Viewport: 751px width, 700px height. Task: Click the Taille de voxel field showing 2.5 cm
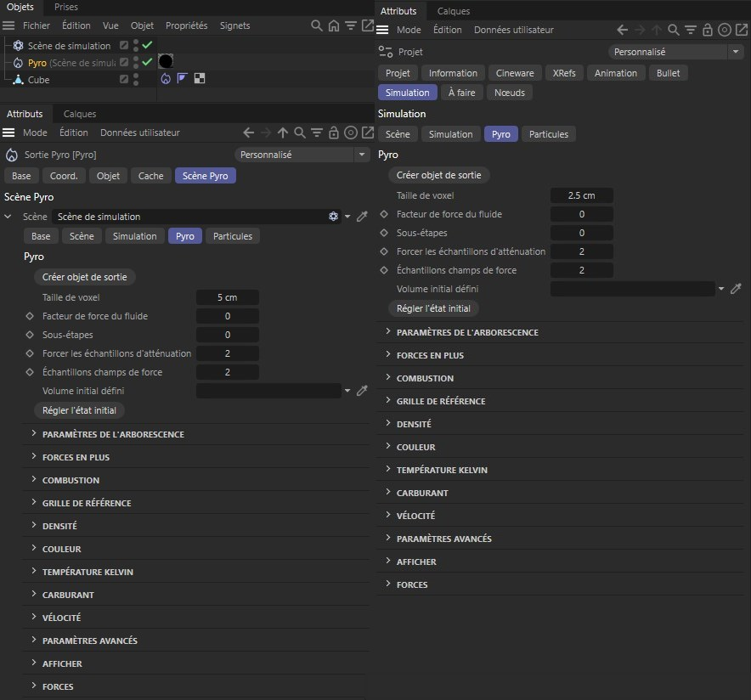581,195
